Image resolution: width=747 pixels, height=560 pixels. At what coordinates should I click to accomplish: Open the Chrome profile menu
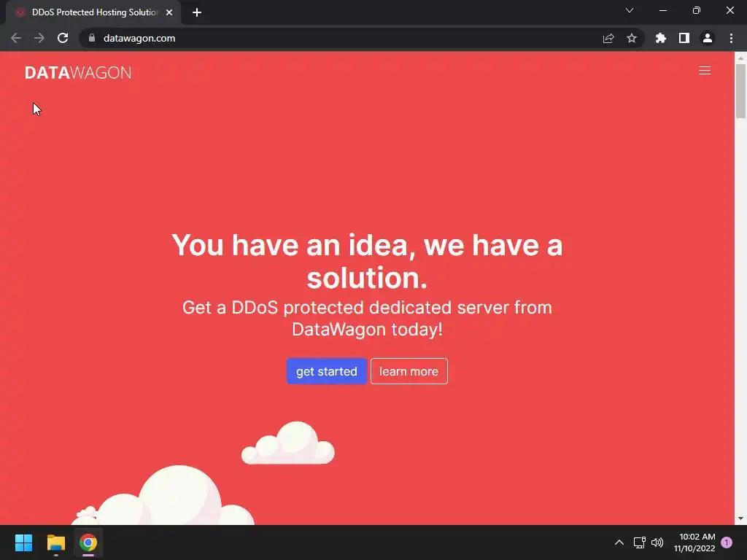point(708,38)
